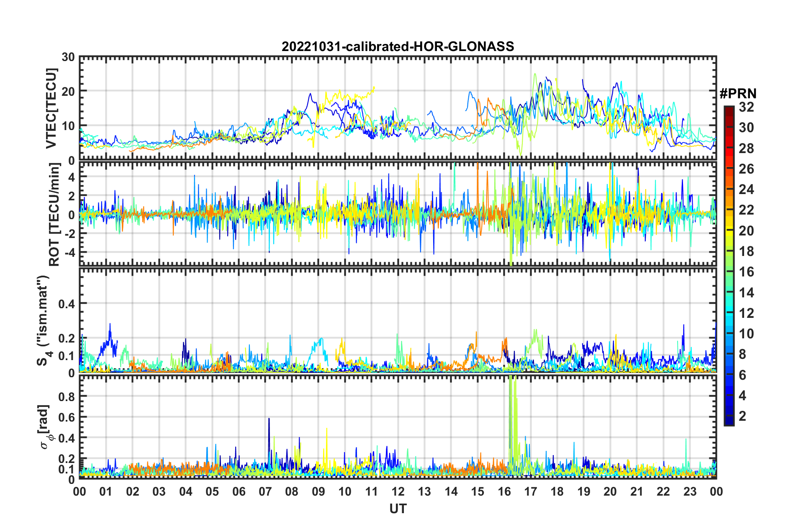Viewport: 796px width, 532px height.
Task: Click the "10" tick on the VTEC y-axis
Action: click(68, 126)
